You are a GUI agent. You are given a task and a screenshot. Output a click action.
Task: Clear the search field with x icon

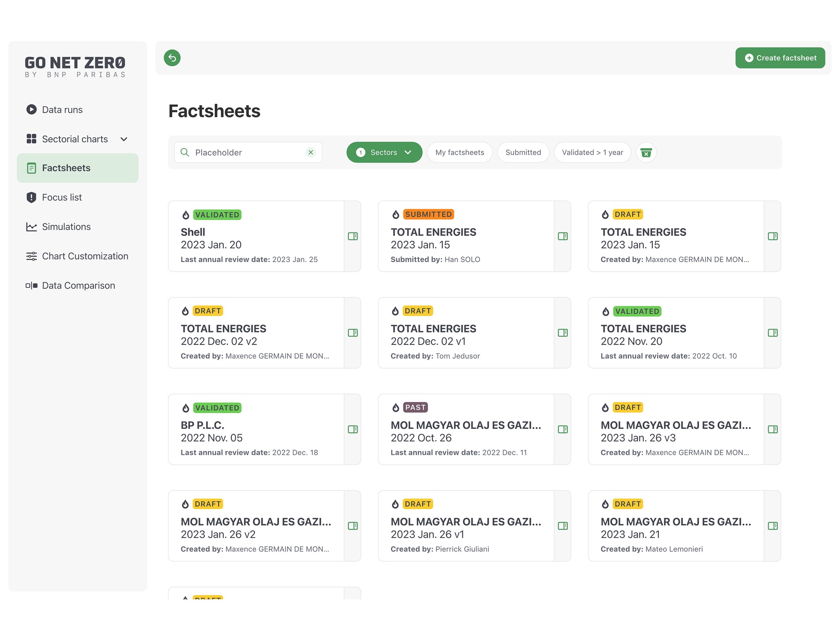point(311,152)
